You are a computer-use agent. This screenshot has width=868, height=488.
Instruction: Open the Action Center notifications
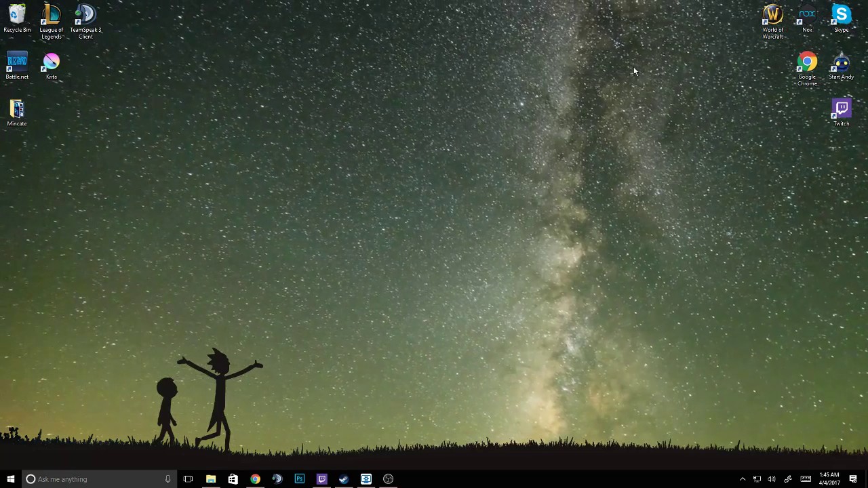click(x=853, y=479)
